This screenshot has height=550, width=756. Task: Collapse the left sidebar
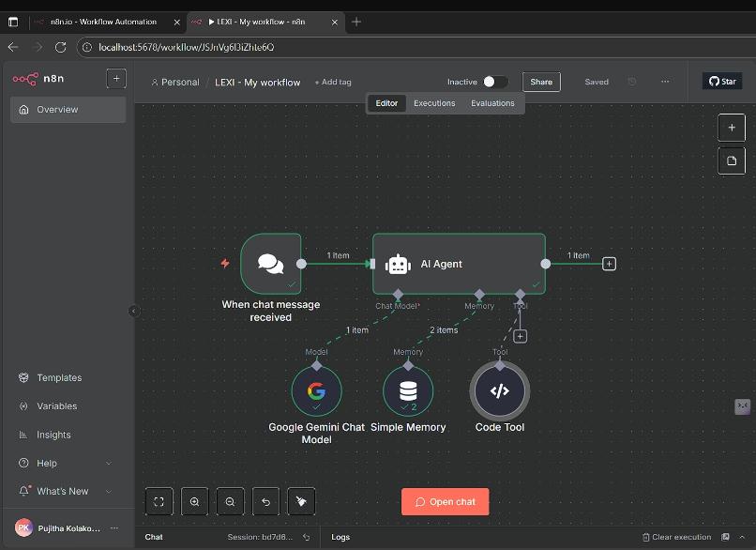coord(133,311)
